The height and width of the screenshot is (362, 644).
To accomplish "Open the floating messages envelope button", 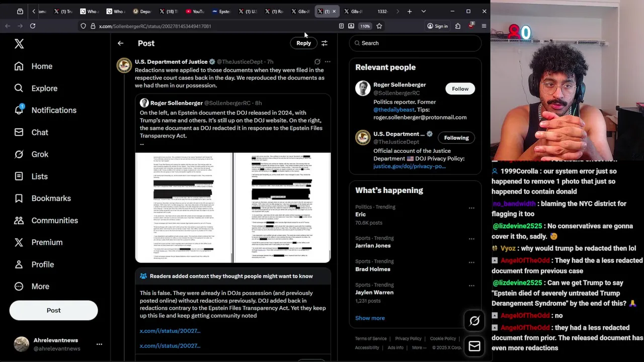I will 474,346.
